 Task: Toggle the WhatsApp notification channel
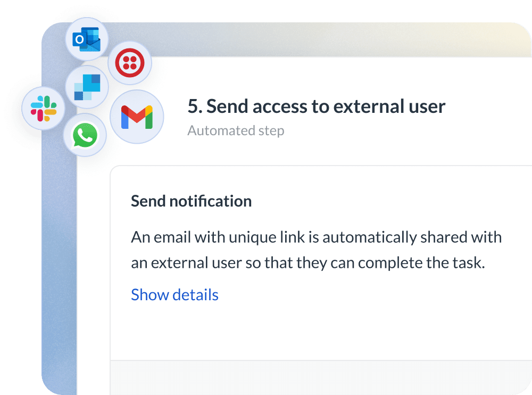[x=86, y=135]
